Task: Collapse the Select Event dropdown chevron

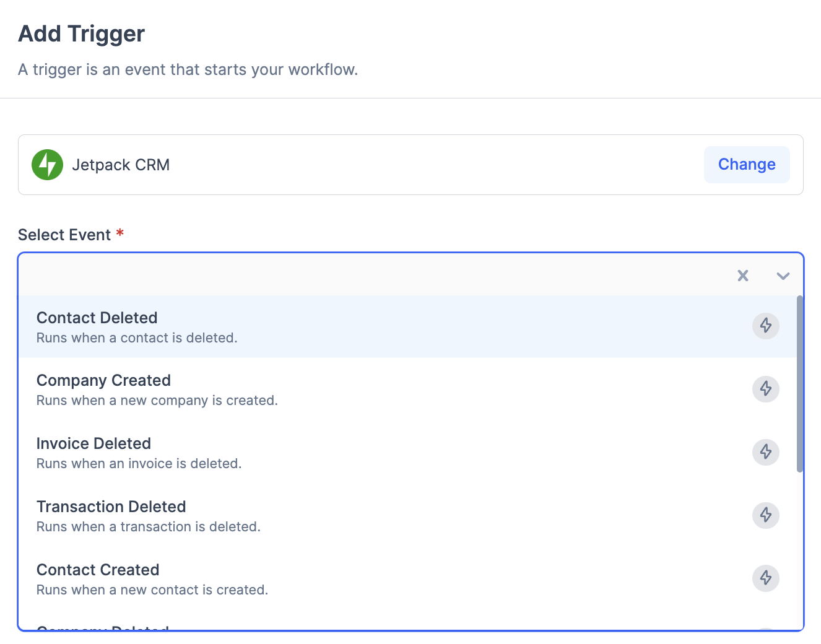Action: (x=783, y=276)
